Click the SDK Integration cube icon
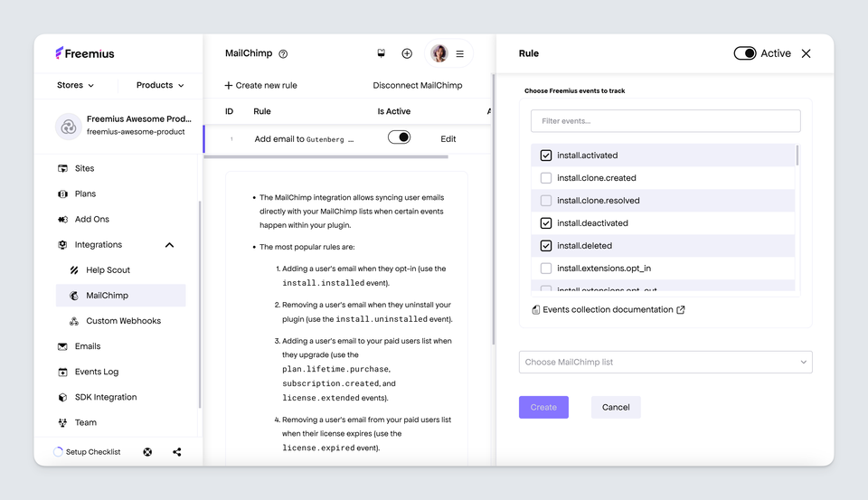Viewport: 868px width, 500px height. (x=62, y=398)
